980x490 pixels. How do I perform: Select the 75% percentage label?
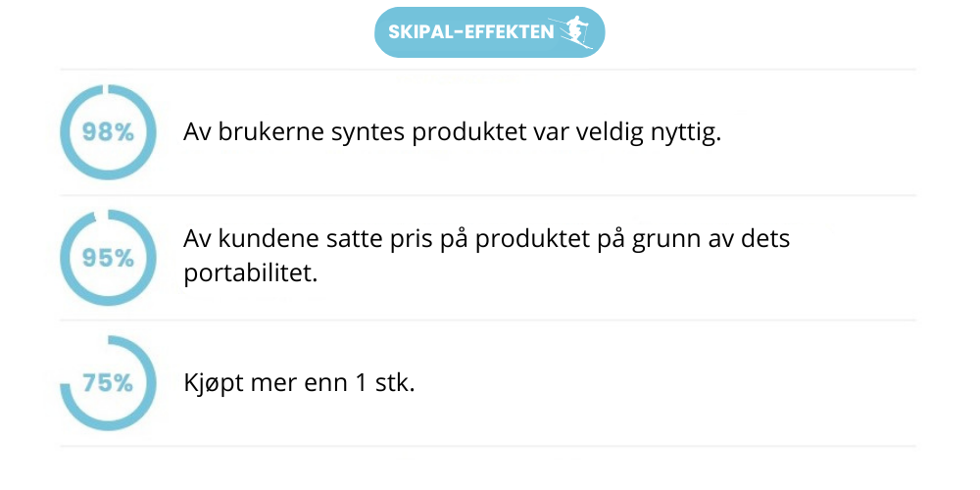pyautogui.click(x=108, y=383)
